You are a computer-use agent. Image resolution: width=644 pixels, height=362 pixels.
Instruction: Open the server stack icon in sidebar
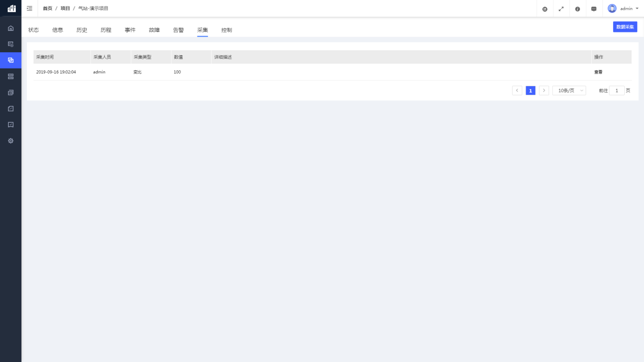click(x=11, y=77)
